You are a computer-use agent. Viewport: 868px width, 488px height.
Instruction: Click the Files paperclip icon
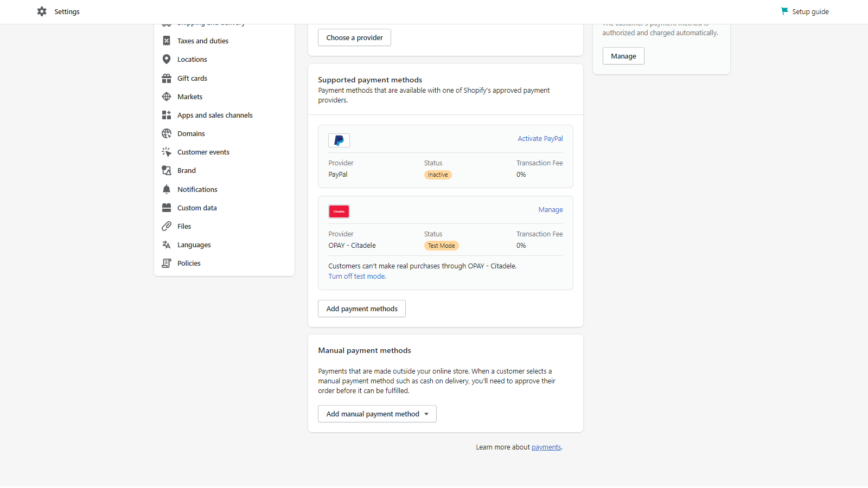[167, 226]
